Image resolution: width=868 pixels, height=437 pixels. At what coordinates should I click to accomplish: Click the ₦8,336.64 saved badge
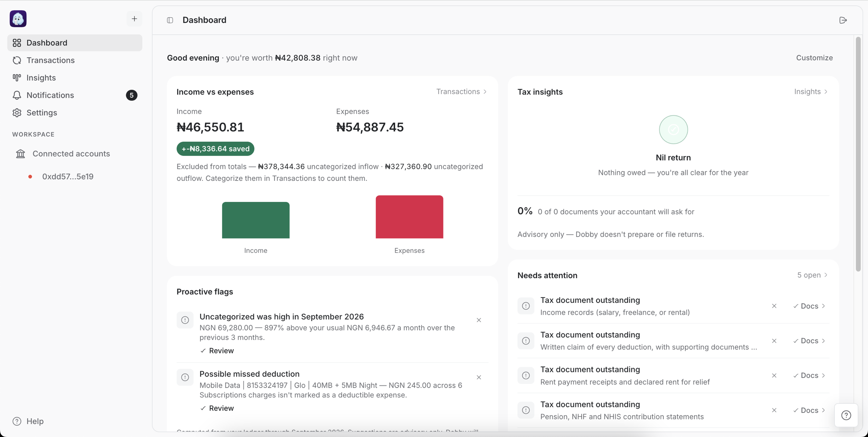tap(215, 149)
